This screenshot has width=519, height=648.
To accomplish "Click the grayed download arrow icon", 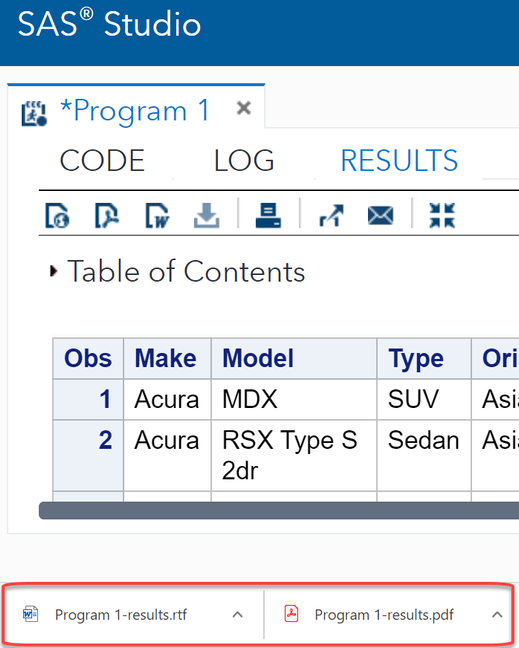I will click(x=207, y=215).
